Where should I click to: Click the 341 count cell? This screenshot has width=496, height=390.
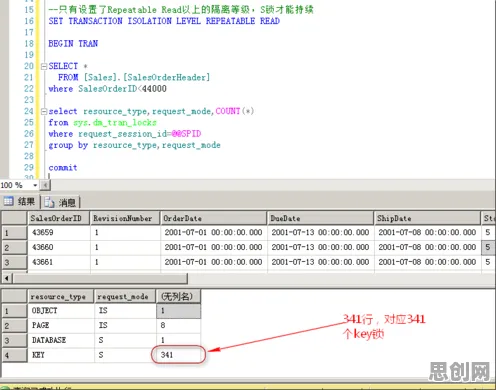(178, 355)
